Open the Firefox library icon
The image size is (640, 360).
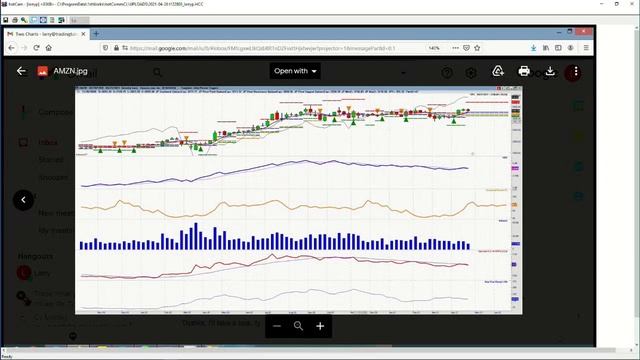pyautogui.click(x=546, y=48)
